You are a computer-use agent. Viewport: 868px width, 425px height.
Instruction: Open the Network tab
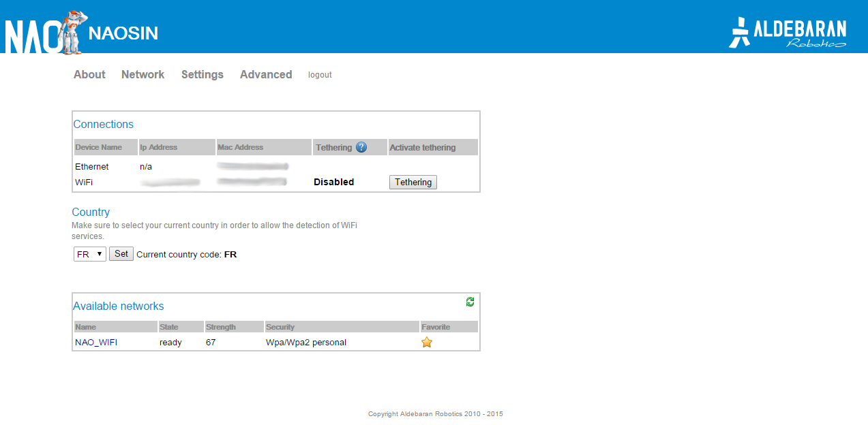(x=143, y=75)
